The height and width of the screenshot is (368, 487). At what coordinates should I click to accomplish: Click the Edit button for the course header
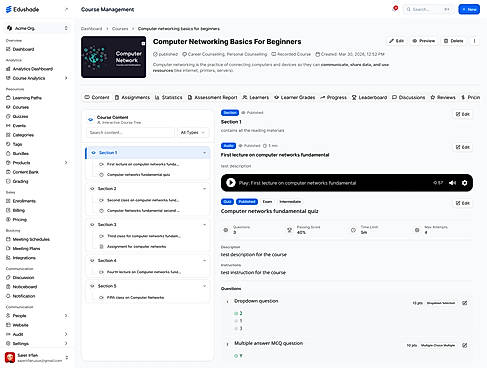(x=396, y=41)
